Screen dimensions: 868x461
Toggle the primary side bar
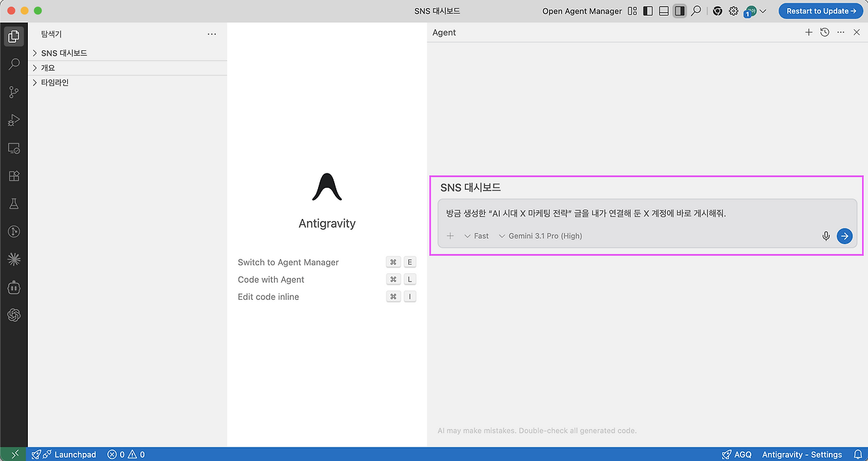648,11
